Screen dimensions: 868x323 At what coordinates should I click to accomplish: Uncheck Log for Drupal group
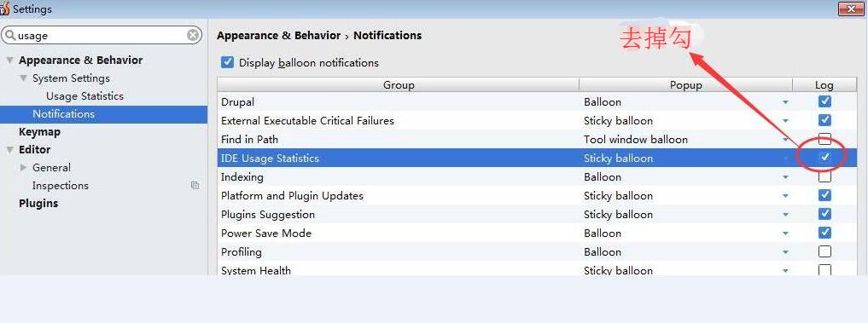[824, 101]
